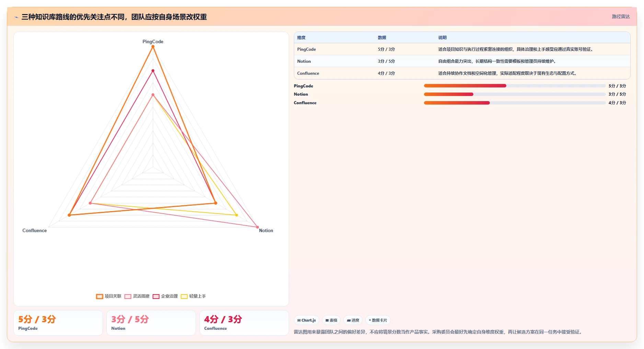Click the PingCode axis label on the radar
This screenshot has height=349, width=644.
point(153,41)
